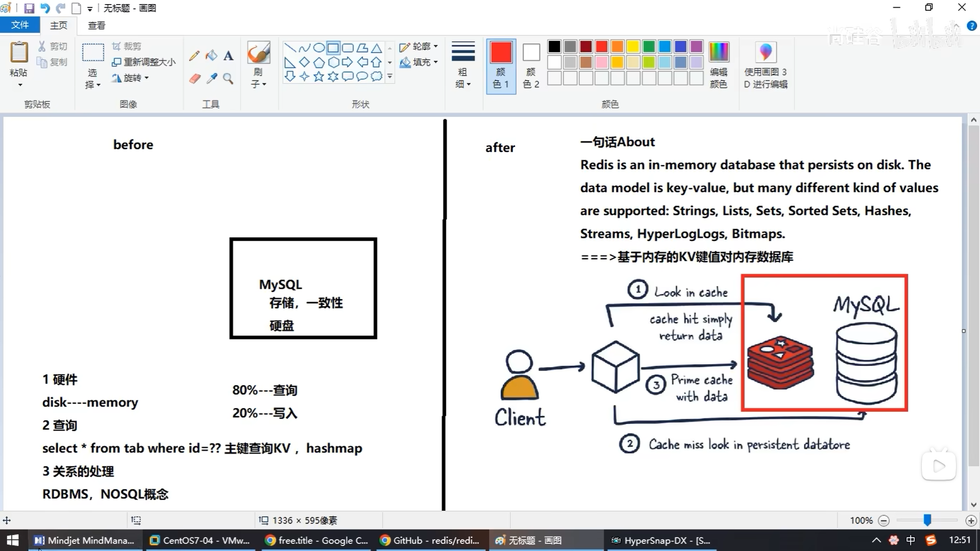This screenshot has width=980, height=551.
Task: Switch to the View ribbon tab
Action: [96, 25]
